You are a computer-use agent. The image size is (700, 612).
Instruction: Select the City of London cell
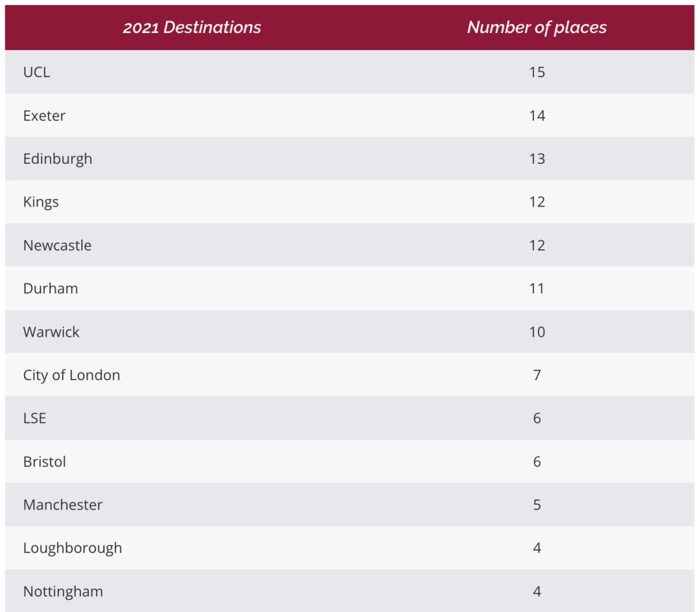coord(71,375)
